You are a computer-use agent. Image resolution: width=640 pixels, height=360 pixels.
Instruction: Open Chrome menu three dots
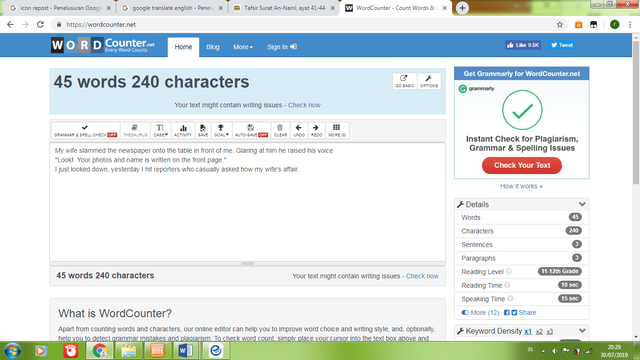click(x=630, y=24)
